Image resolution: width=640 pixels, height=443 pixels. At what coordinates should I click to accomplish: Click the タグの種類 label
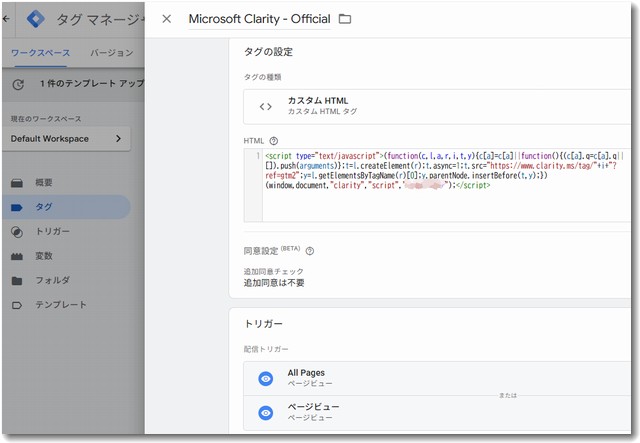coord(262,77)
